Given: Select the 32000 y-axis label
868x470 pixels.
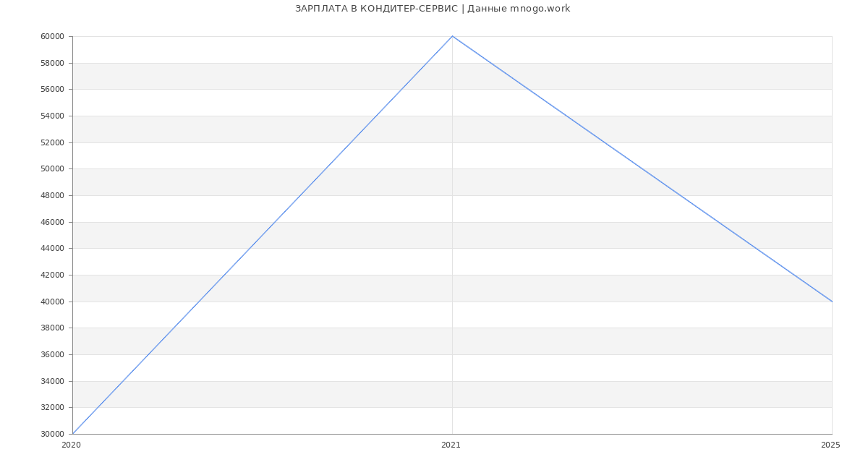Looking at the screenshot, I should coord(52,408).
